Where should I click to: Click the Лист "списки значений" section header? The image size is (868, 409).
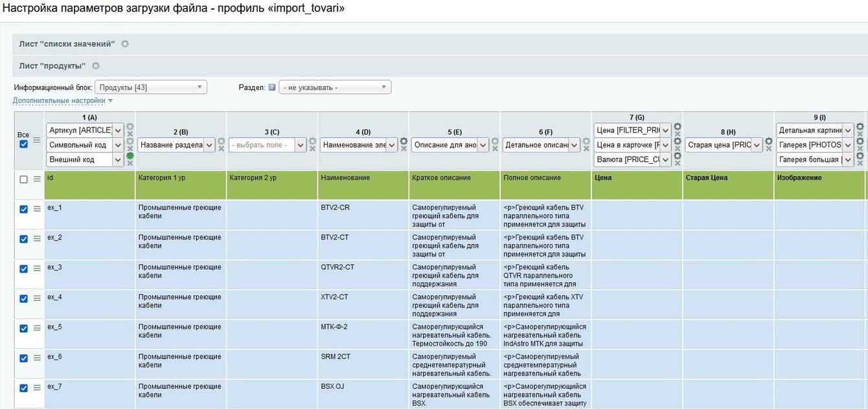click(x=67, y=44)
